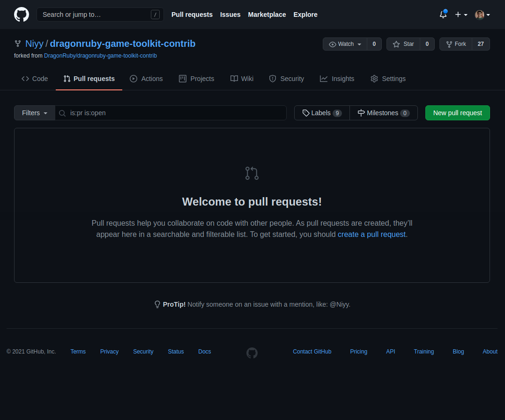Open Terms footer link

pyautogui.click(x=78, y=352)
